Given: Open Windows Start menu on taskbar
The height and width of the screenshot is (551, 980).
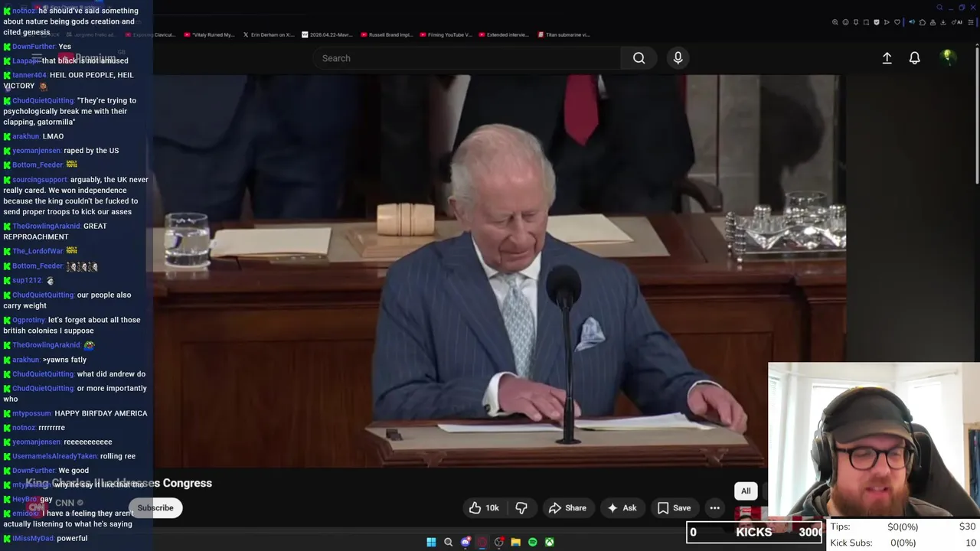Looking at the screenshot, I should coord(431,543).
